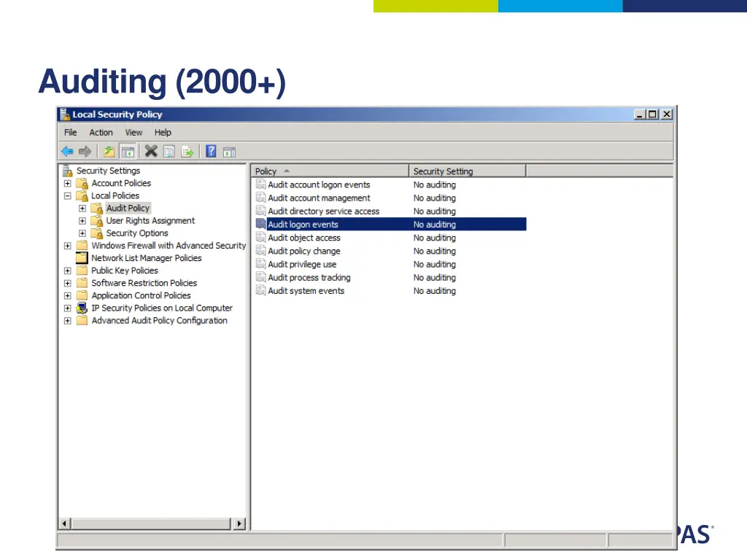Expand the Public Key Policies node
Image resolution: width=747 pixels, height=560 pixels.
tap(68, 271)
